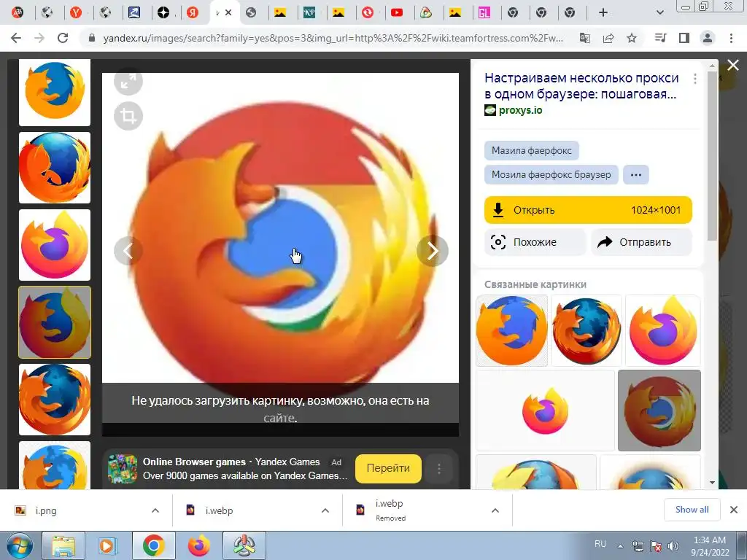Open the purple new Firefox logo thumbnail in strip
Image resolution: width=747 pixels, height=560 pixels.
point(55,245)
